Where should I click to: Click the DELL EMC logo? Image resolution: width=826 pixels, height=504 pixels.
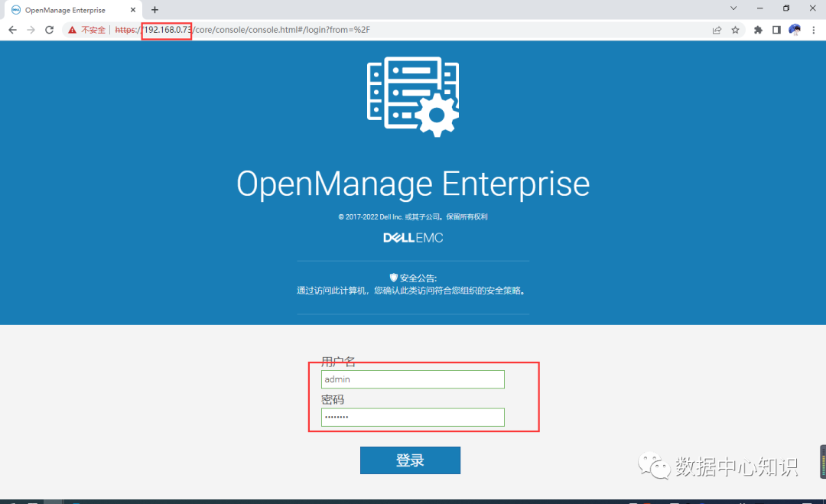pos(413,238)
